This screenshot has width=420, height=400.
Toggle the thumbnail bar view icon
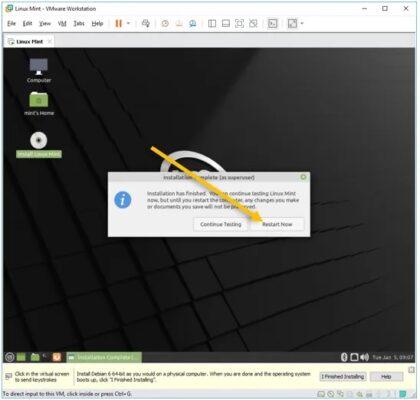tap(226, 23)
